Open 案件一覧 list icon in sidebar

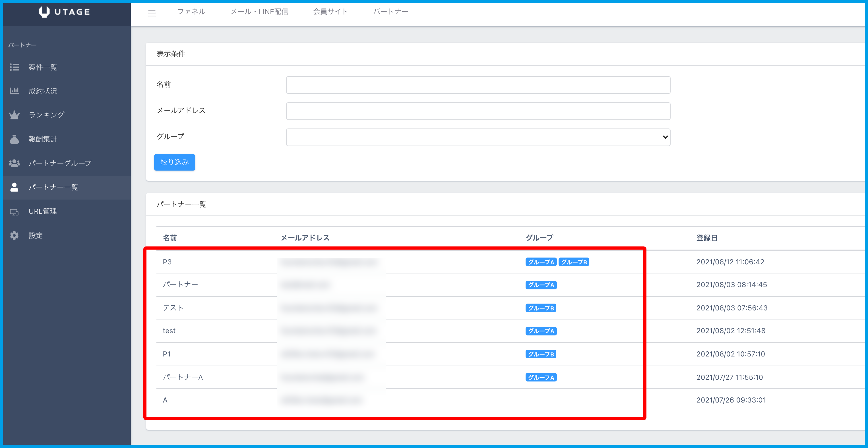pyautogui.click(x=14, y=67)
